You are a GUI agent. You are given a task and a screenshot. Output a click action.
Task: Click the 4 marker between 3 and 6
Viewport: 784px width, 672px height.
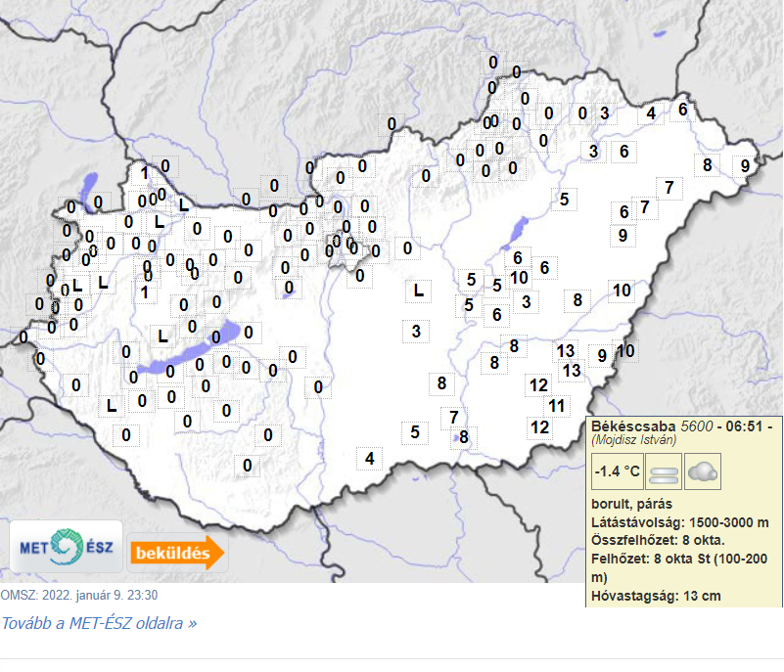pos(651,112)
